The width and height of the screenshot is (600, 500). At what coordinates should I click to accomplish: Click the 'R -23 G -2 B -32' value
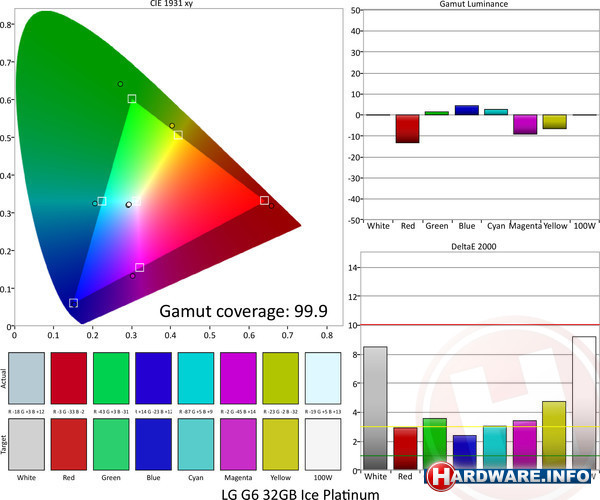point(280,412)
